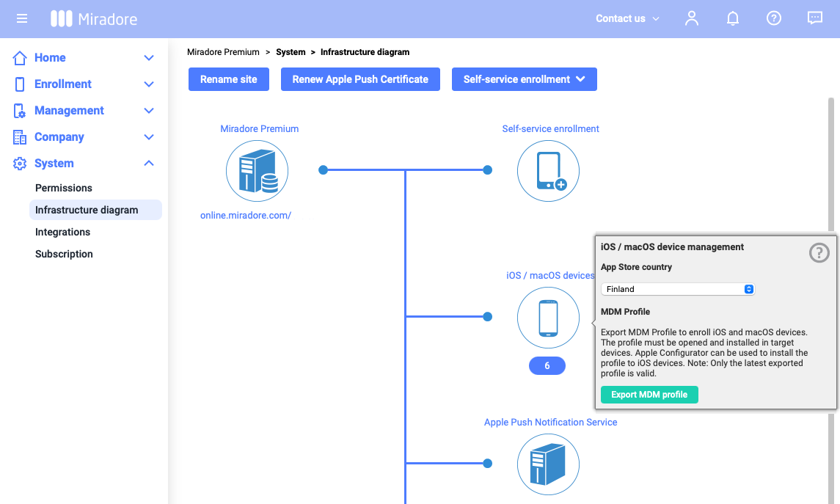Click the Home house icon
This screenshot has height=504, width=840.
(x=20, y=58)
